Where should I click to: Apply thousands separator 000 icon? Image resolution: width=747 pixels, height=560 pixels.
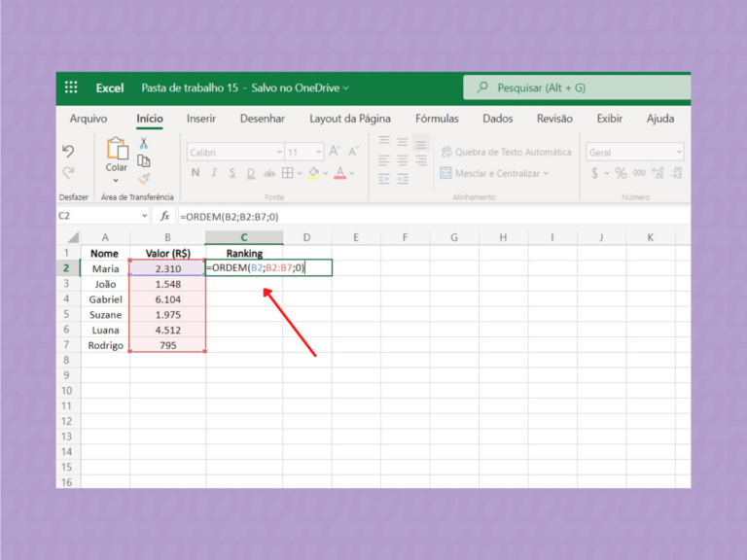pyautogui.click(x=639, y=173)
